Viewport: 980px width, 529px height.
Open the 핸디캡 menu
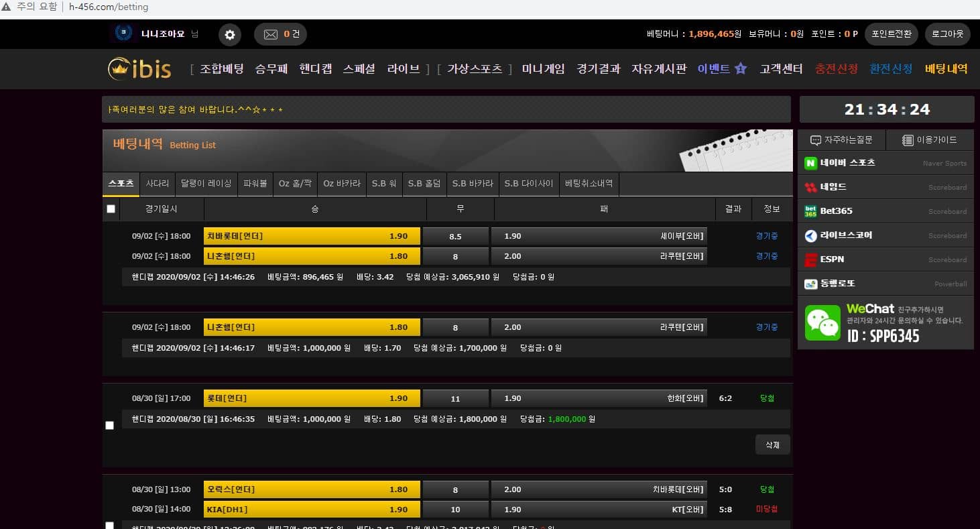(316, 68)
